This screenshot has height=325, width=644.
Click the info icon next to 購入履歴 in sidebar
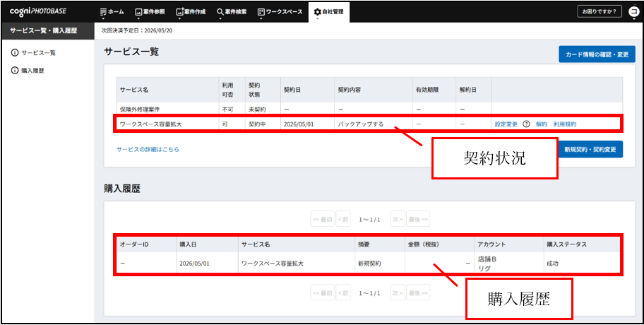pos(14,70)
